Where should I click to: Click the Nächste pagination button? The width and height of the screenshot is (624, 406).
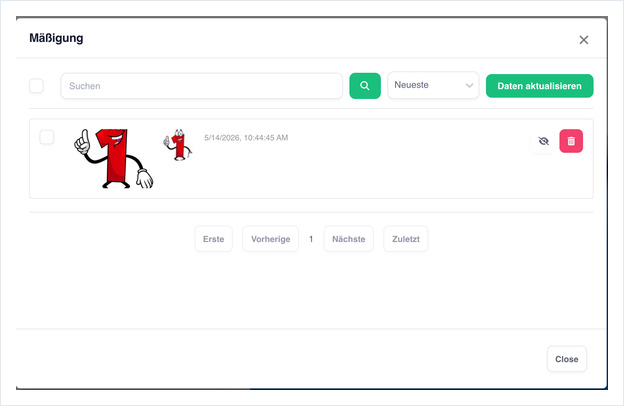pyautogui.click(x=349, y=239)
